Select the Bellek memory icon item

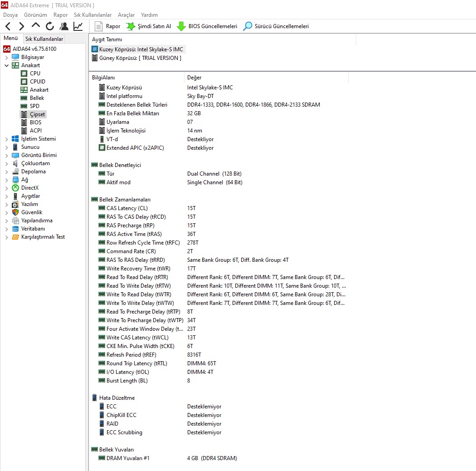pyautogui.click(x=24, y=98)
